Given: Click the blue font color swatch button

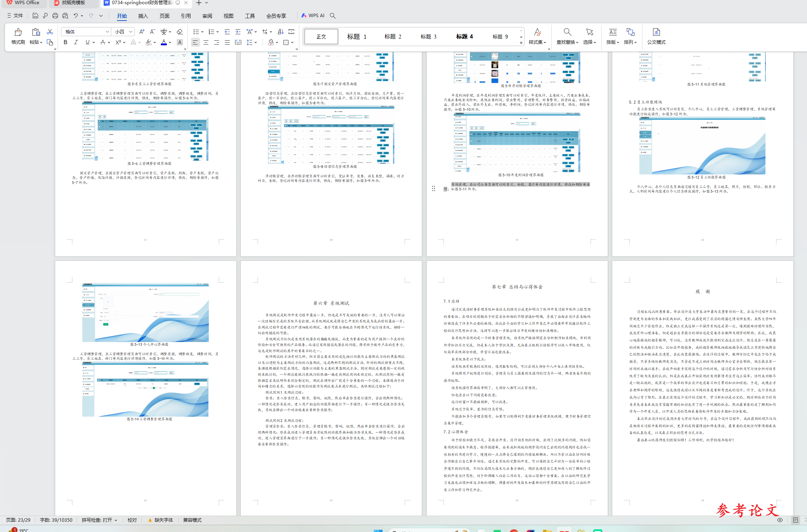Looking at the screenshot, I should click(164, 42).
